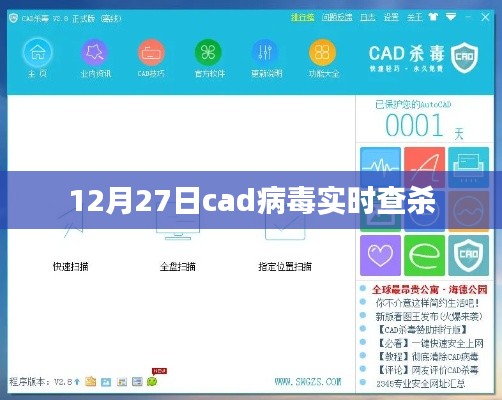Visit WWW.SWGZS.COM website link
This screenshot has width=502, height=400.
click(x=308, y=381)
